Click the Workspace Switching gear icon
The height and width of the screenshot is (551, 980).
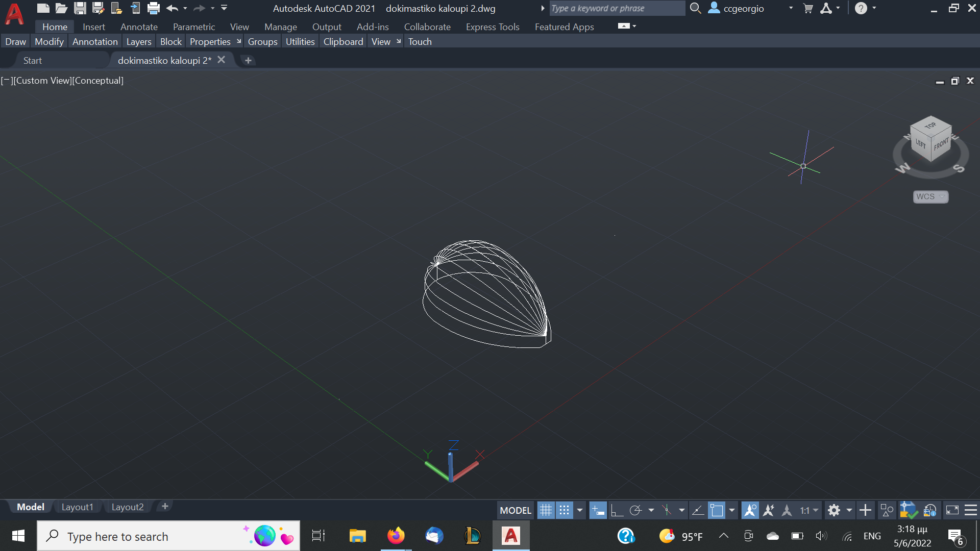point(834,510)
